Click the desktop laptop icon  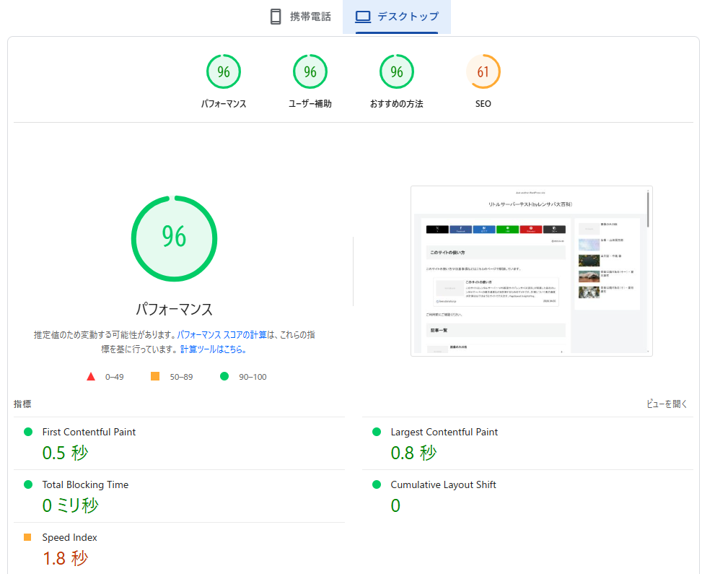click(x=363, y=17)
